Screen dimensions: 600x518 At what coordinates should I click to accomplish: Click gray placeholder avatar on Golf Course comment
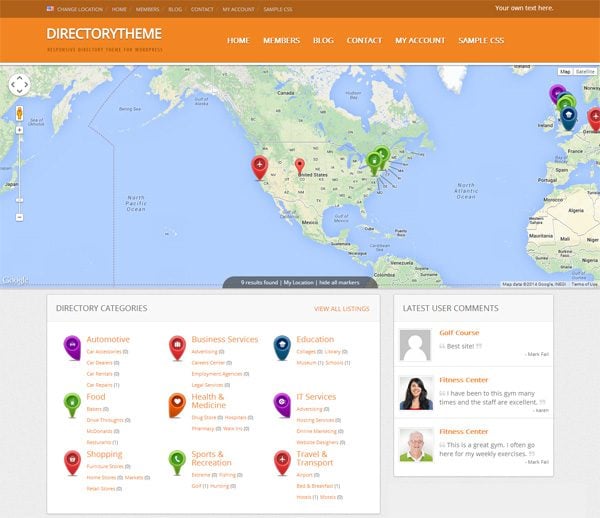tap(415, 345)
